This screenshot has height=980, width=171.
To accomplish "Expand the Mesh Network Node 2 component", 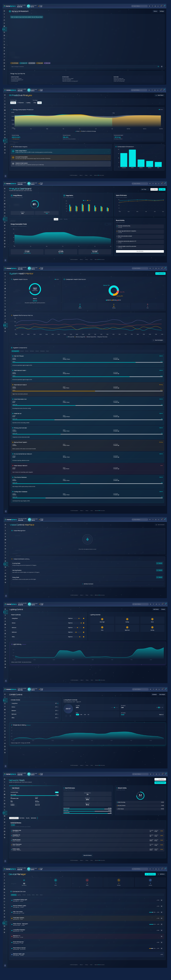I will pyautogui.click(x=87, y=389).
